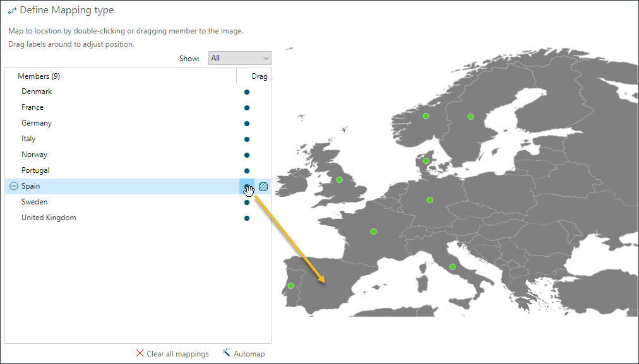
Task: Select the France member row
Action: 138,107
